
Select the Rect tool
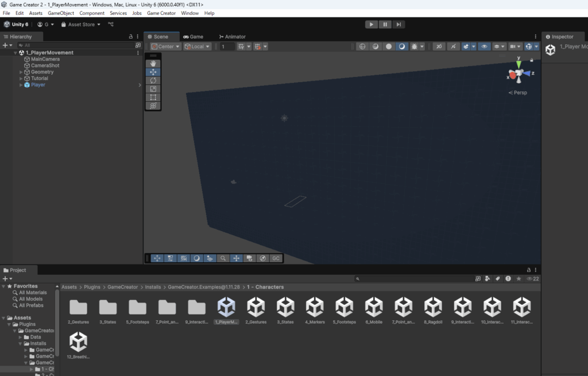coord(153,97)
